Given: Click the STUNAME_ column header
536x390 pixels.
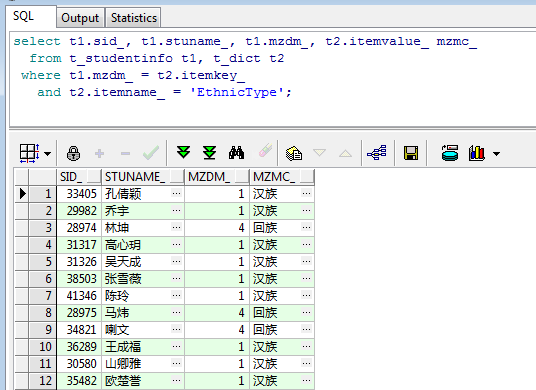Looking at the screenshot, I should (x=143, y=177).
